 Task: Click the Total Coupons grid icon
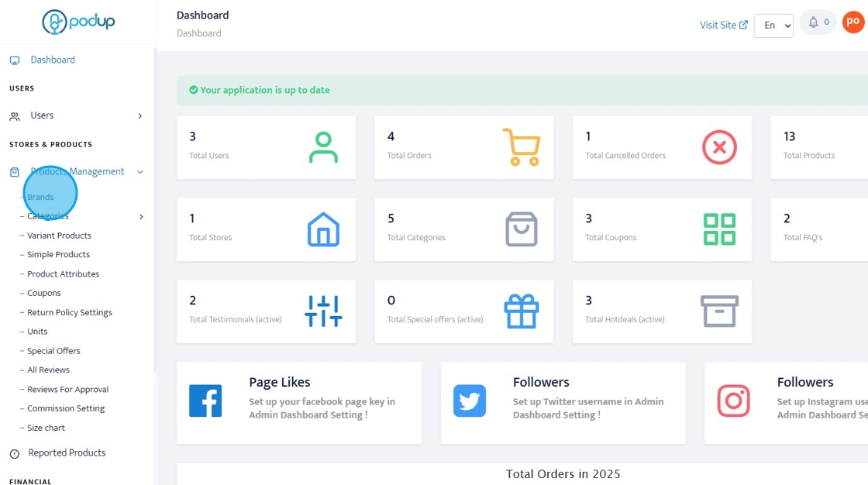click(719, 229)
